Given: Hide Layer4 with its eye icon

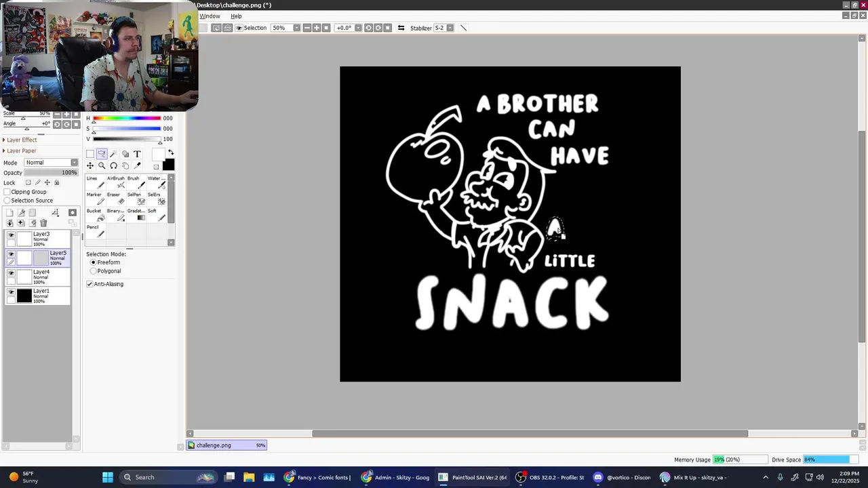Looking at the screenshot, I should click(x=11, y=272).
